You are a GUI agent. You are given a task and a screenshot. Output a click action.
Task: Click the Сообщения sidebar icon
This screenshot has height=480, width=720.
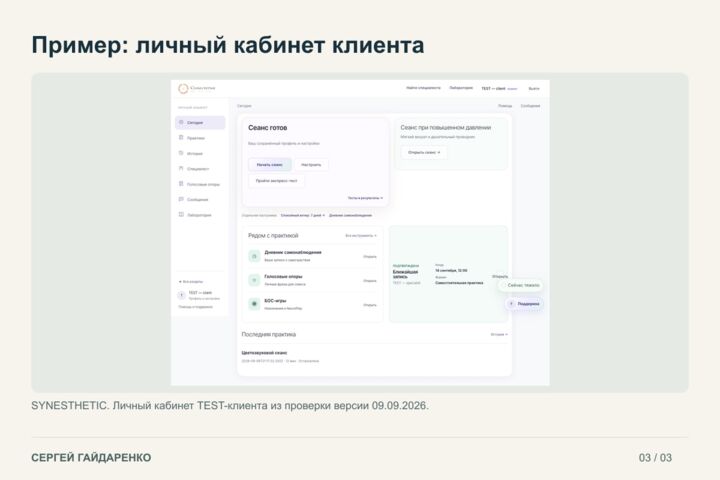tap(181, 199)
